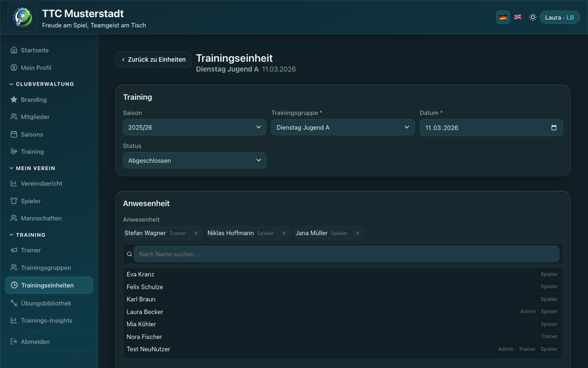Add Mia Köhler to attendance
The image size is (588, 368).
coord(343,324)
